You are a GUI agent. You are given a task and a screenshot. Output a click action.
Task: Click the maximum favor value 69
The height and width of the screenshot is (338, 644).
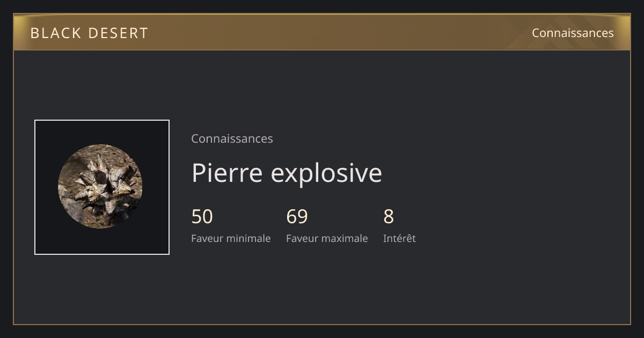click(297, 217)
